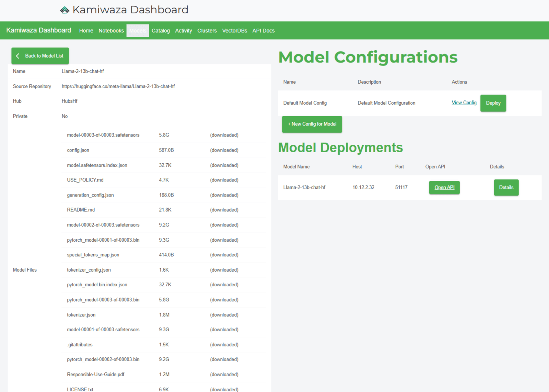Select file README.md

tap(81, 210)
